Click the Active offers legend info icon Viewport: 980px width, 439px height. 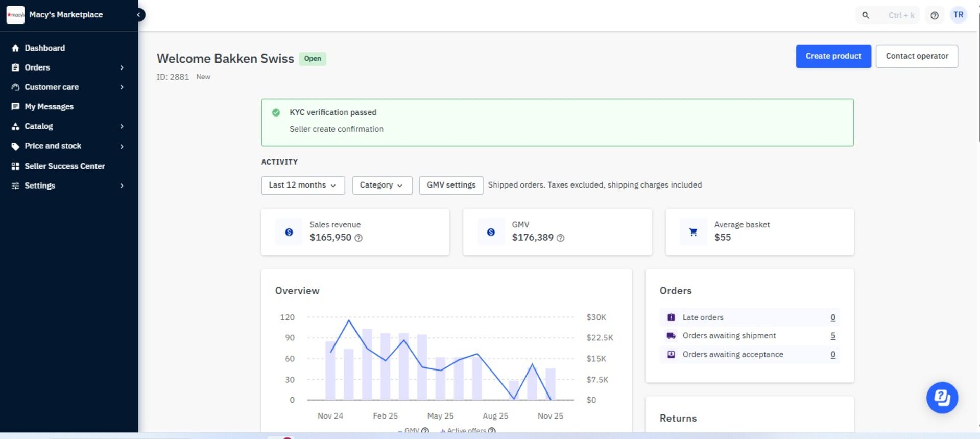[x=492, y=431]
